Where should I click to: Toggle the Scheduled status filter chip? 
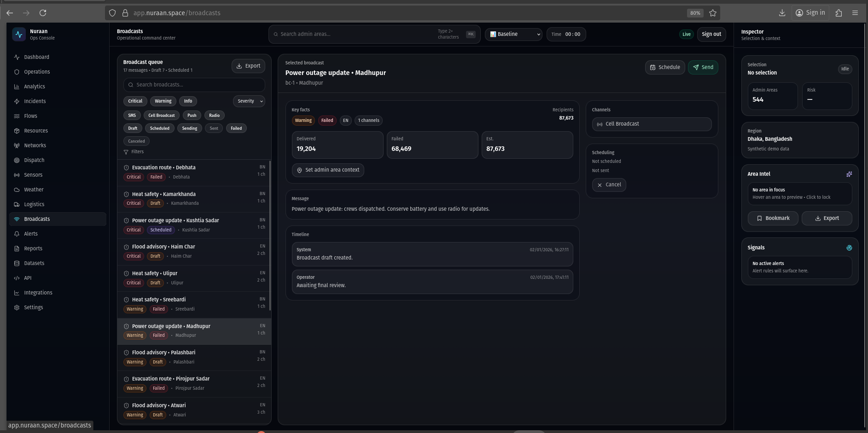pos(159,128)
